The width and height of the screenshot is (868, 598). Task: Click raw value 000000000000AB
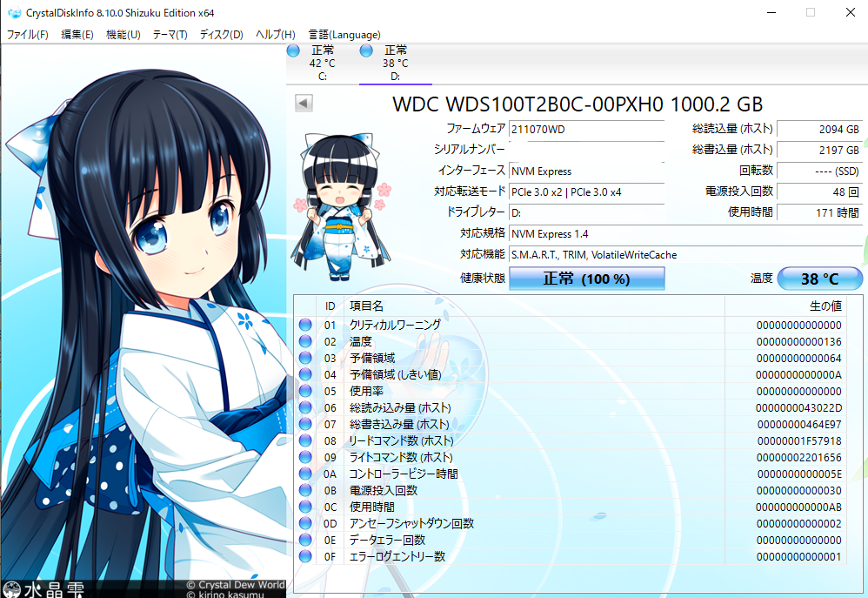[798, 507]
